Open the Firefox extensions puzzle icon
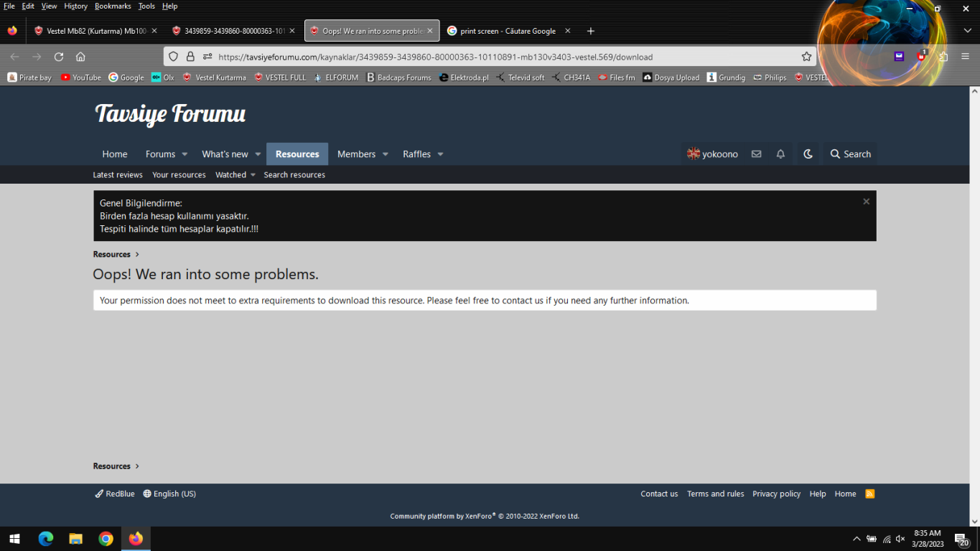 (943, 57)
